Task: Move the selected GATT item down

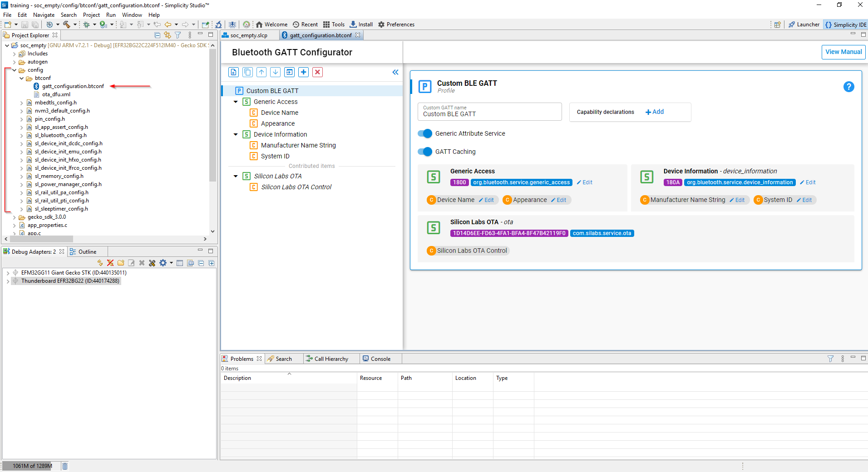Action: [x=276, y=72]
